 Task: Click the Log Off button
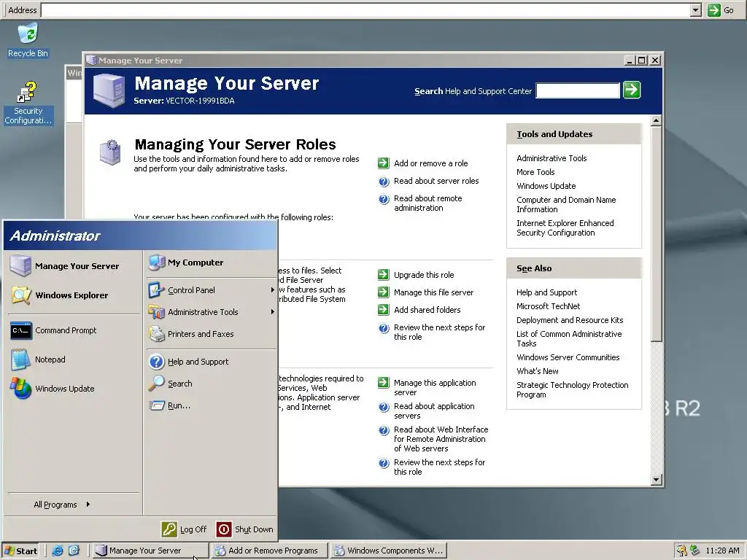[185, 529]
